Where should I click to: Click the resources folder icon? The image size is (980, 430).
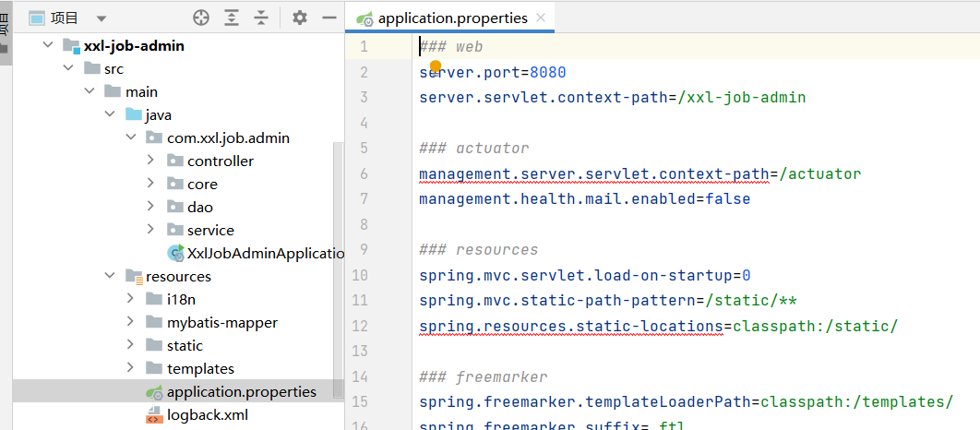(134, 276)
